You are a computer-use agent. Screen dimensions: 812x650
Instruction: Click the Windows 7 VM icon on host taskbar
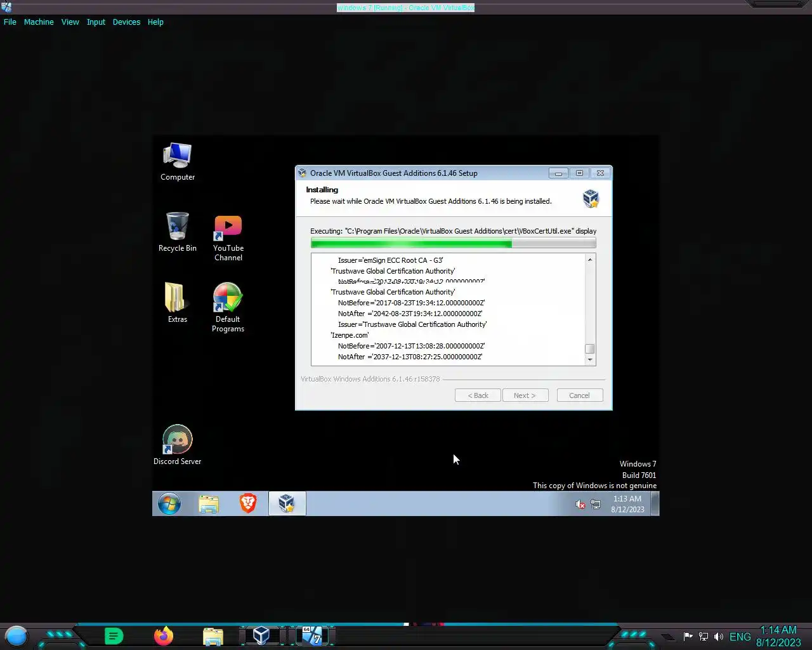point(311,635)
